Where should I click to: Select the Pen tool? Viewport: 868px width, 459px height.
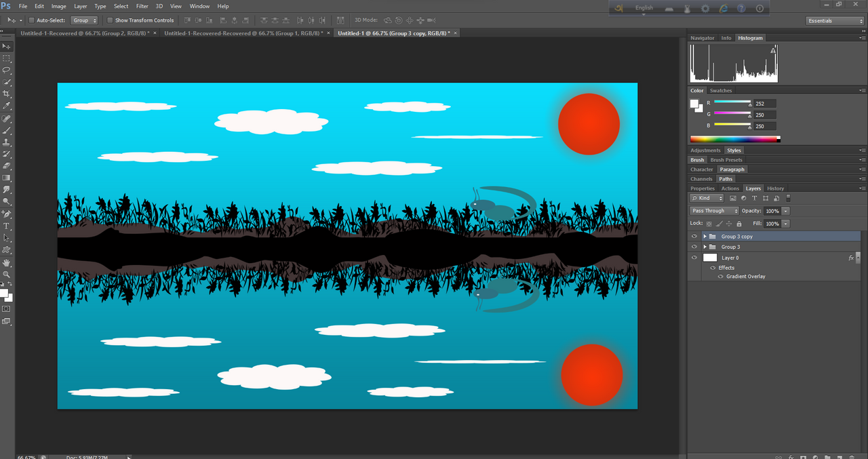7,214
